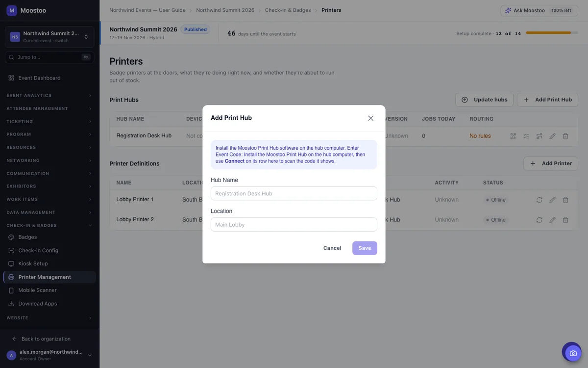Open alex.morgan account menu
588x368 pixels.
click(x=49, y=355)
